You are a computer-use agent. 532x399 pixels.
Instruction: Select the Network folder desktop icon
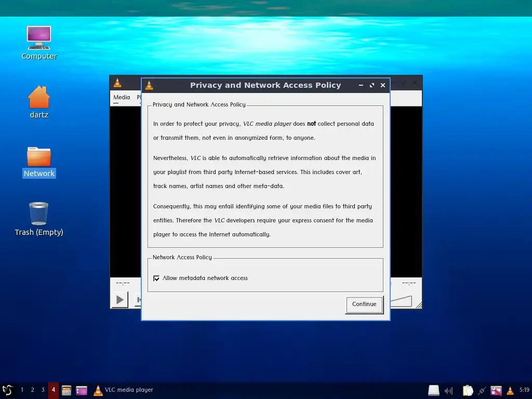(x=39, y=162)
